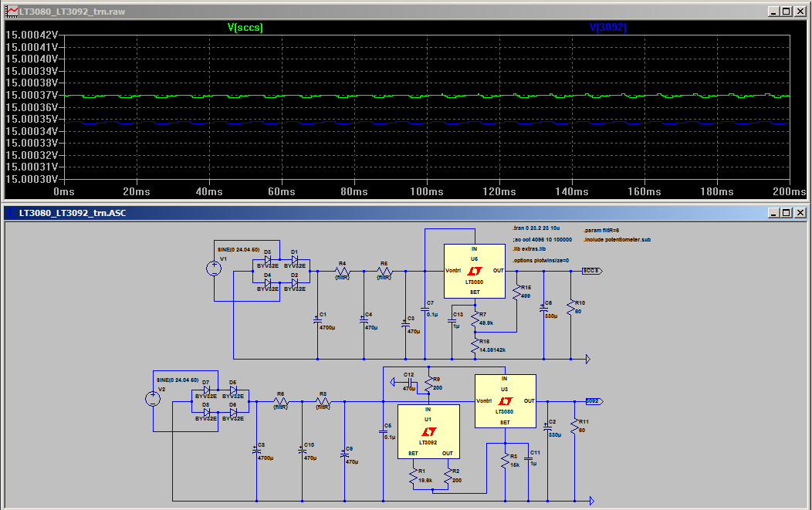Click the 15.00042V vertical axis label
Screen dimensions: 812x510
[x=32, y=35]
